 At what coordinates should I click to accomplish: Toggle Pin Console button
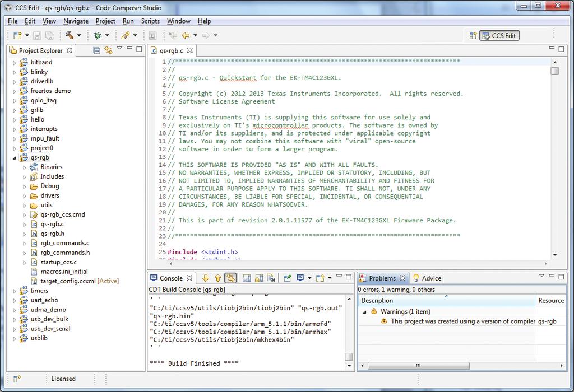click(x=288, y=278)
